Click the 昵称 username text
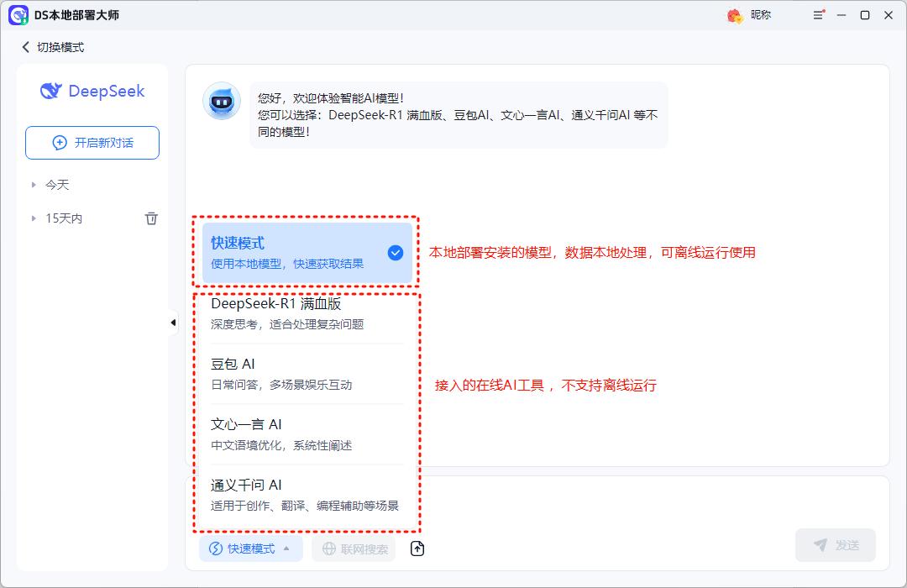This screenshot has width=907, height=588. (761, 15)
